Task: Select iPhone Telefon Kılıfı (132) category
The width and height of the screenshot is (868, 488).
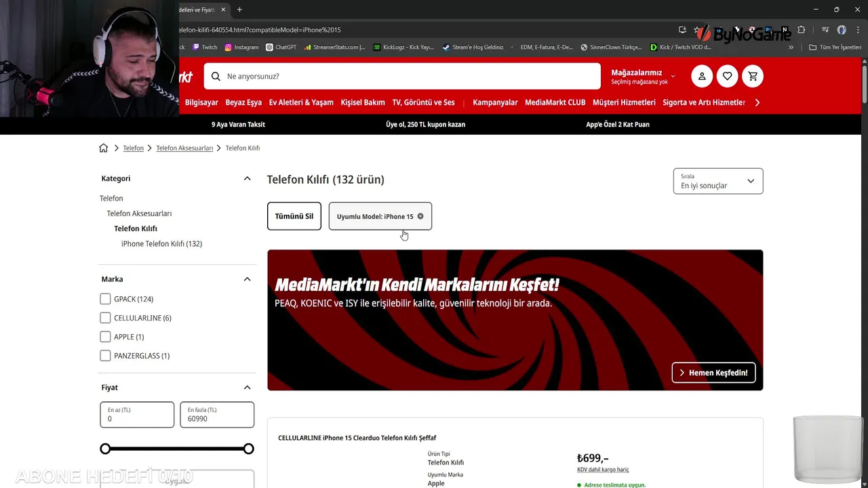Action: click(161, 244)
